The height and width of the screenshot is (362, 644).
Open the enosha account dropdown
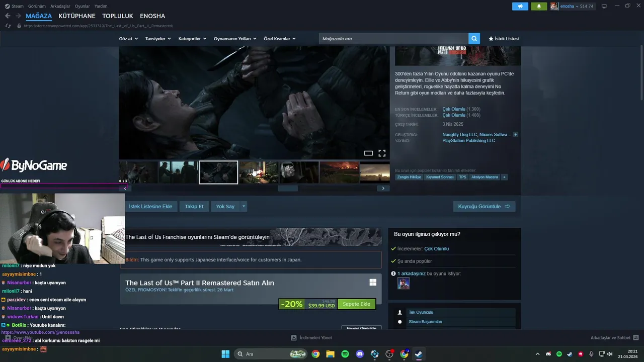577,6
